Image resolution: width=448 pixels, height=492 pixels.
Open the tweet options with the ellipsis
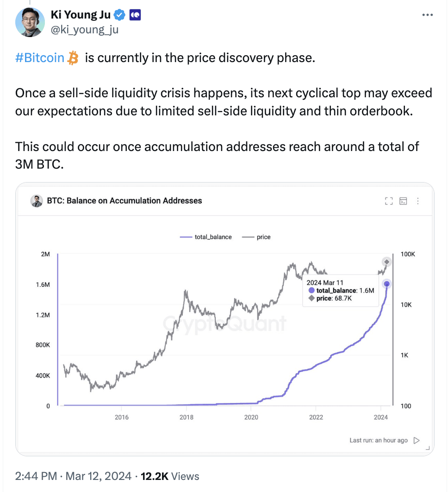point(427,14)
